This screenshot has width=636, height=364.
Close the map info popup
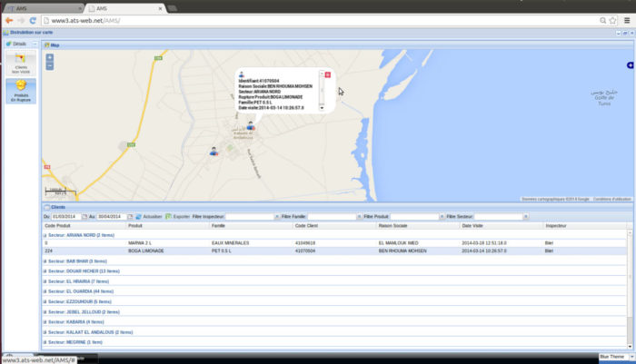[x=328, y=74]
